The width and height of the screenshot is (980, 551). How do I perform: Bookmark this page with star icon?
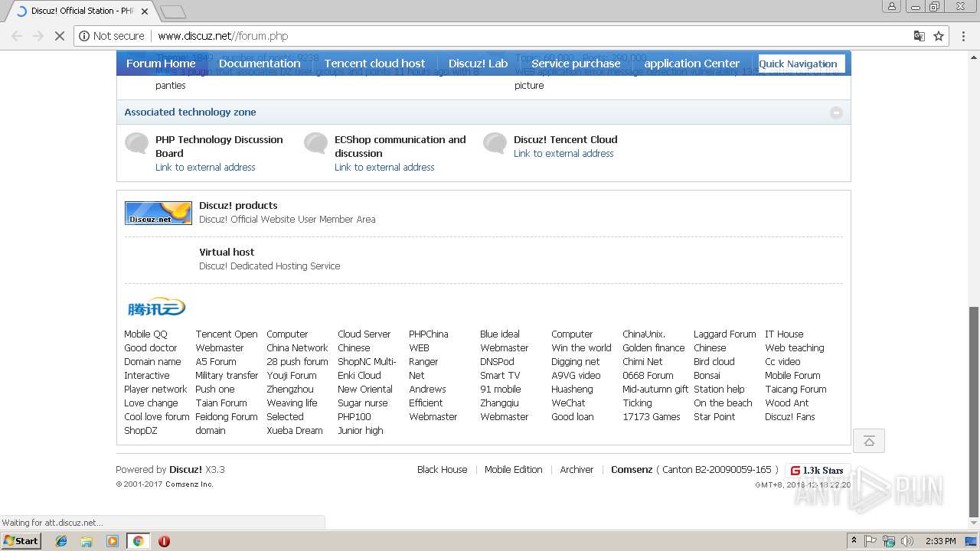tap(939, 36)
